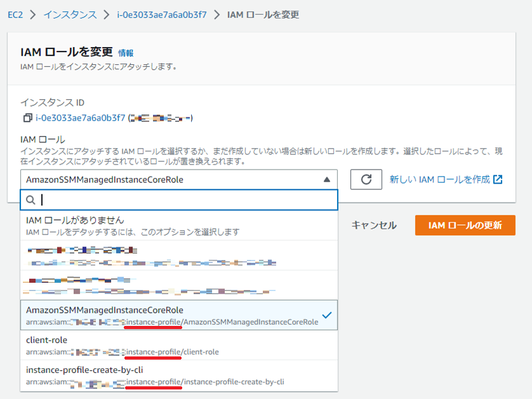
Task: Click checkmark on AmazonSSMManagedInstanceCoreRole row
Action: 327,315
